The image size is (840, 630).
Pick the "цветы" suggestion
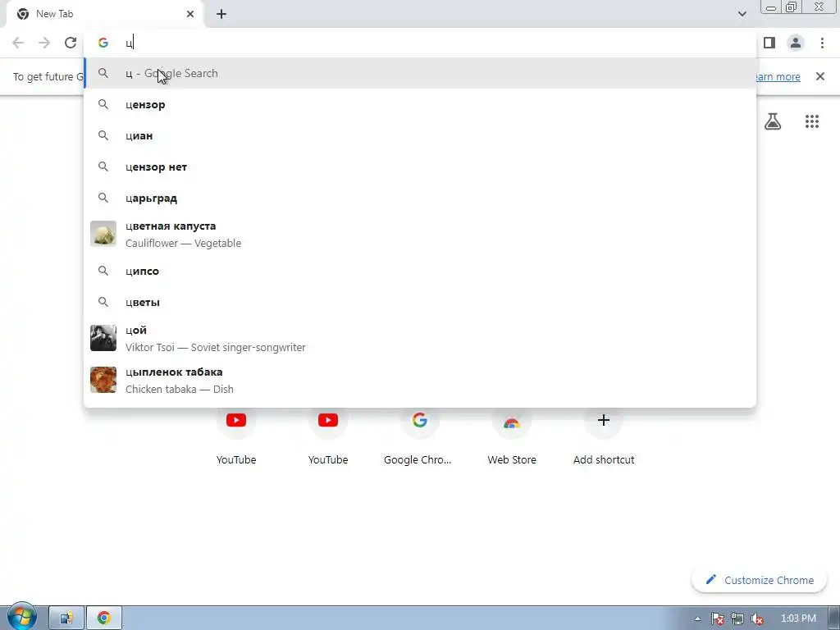[x=420, y=302]
